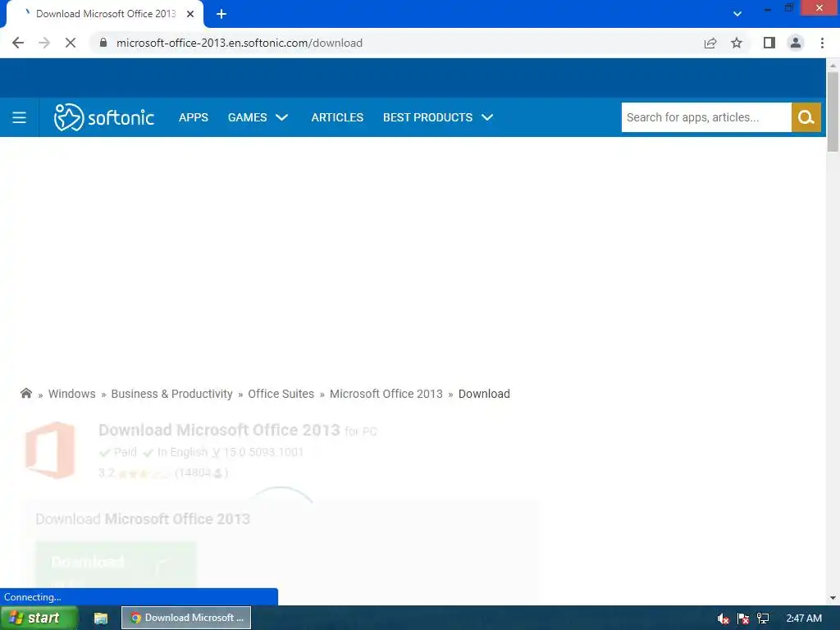The image size is (840, 630).
Task: Open the Chrome profile avatar
Action: click(796, 43)
